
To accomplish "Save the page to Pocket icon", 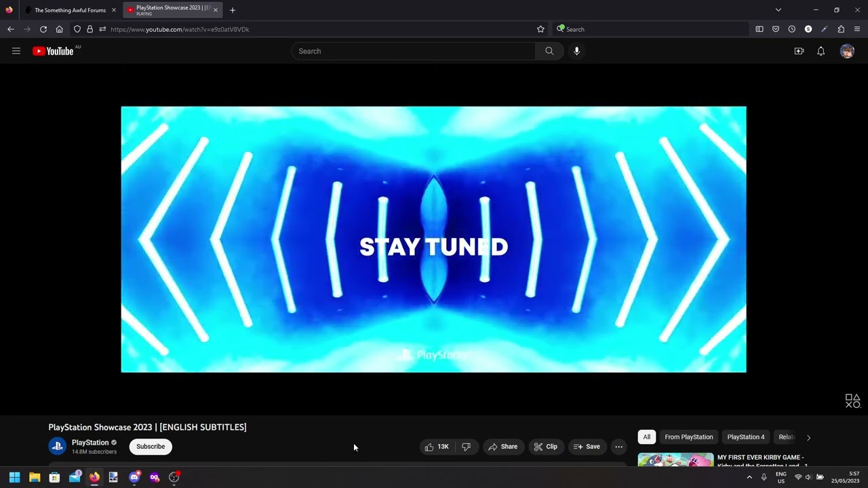I will [776, 29].
